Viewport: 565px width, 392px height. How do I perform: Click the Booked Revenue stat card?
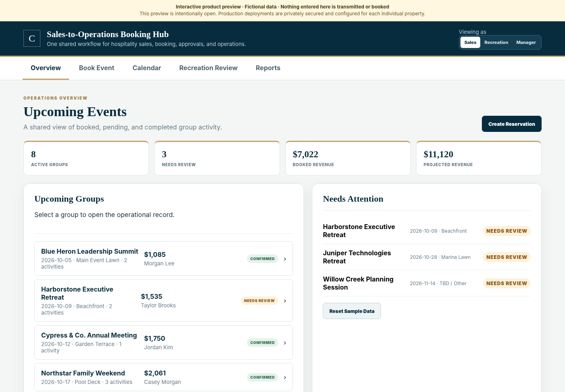(x=348, y=158)
